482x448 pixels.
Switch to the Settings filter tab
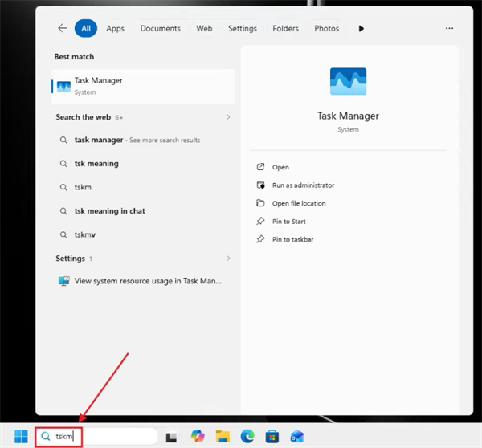[243, 29]
